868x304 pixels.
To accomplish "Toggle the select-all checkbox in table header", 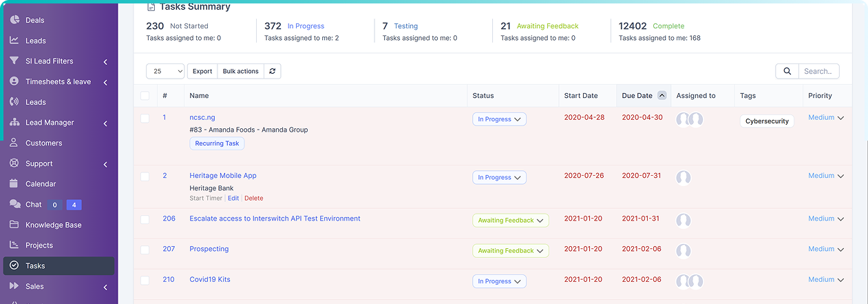I will (x=145, y=96).
